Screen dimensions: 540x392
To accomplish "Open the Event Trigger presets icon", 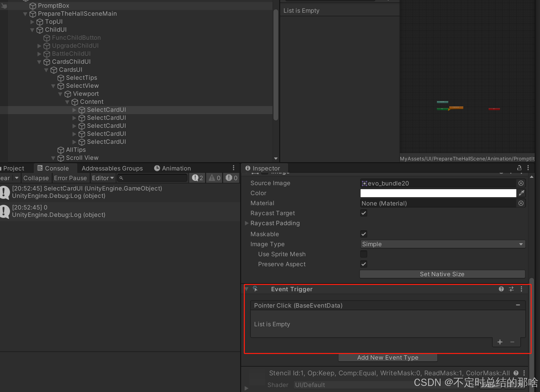I will [511, 289].
